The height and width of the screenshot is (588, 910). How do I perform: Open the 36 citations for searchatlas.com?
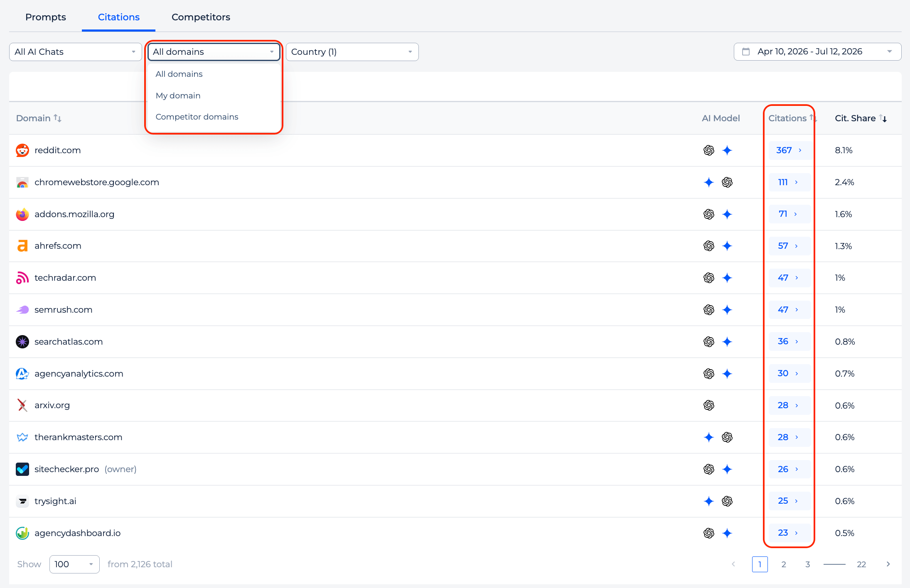(x=789, y=341)
